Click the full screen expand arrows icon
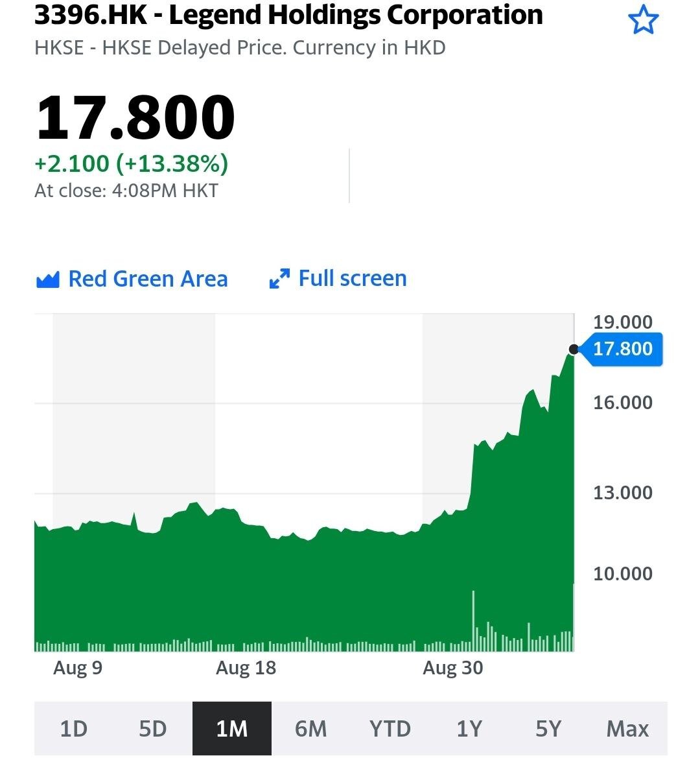Viewport: 700px width, 758px height. (280, 278)
